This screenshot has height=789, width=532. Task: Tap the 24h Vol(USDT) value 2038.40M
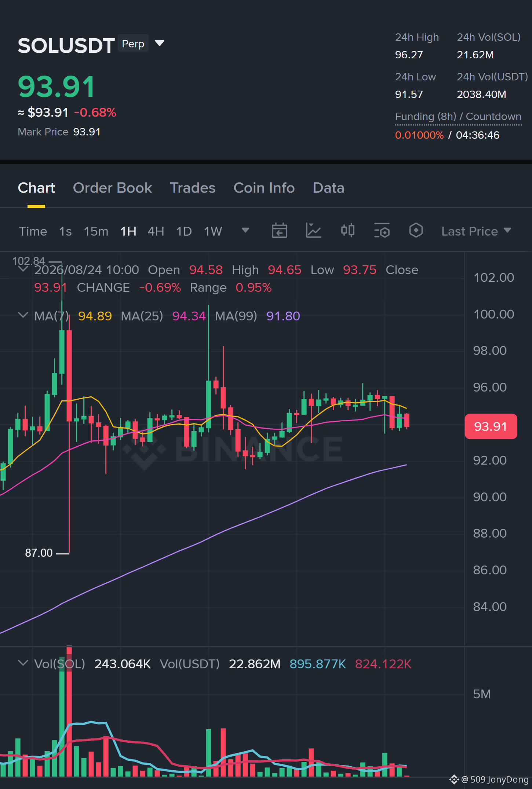click(481, 94)
